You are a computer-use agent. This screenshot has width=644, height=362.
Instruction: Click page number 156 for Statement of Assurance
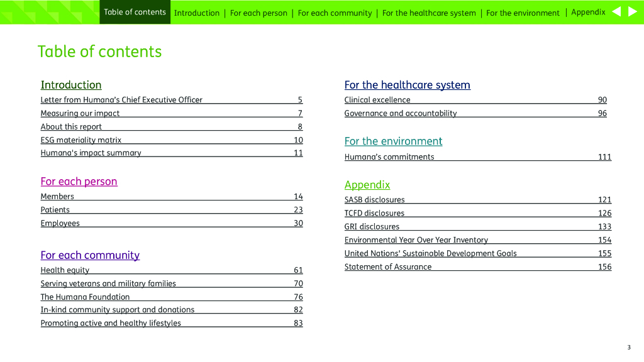(x=604, y=266)
